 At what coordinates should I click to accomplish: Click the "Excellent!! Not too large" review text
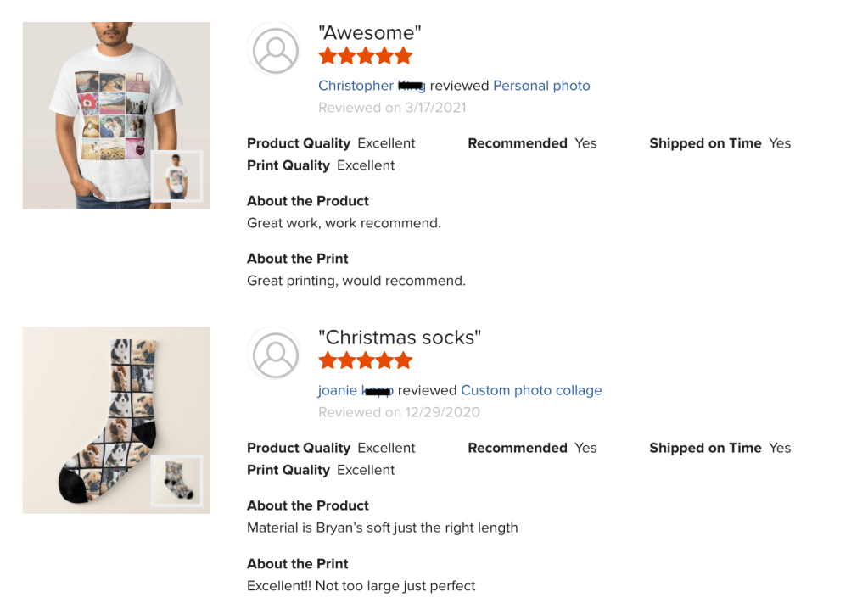pyautogui.click(x=361, y=585)
